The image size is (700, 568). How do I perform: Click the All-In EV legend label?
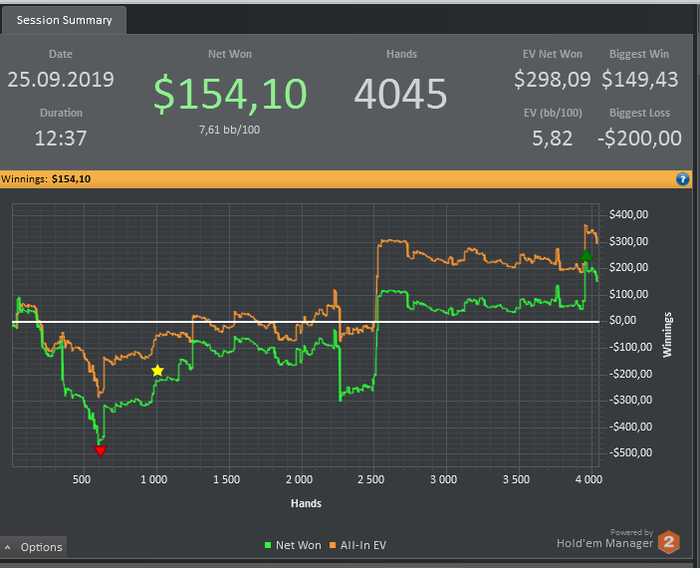[x=363, y=545]
